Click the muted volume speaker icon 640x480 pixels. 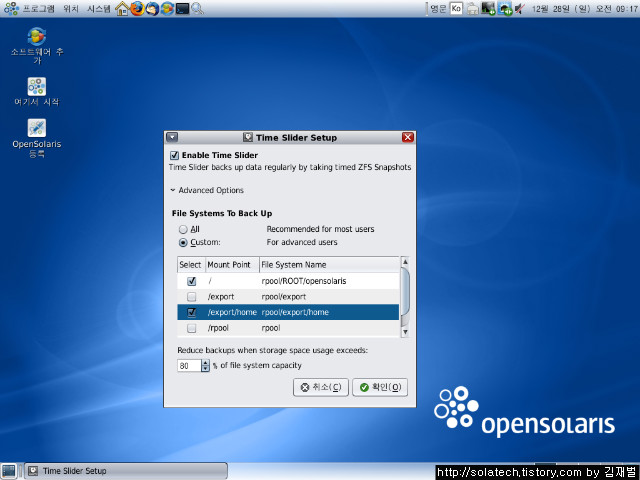pyautogui.click(x=519, y=9)
